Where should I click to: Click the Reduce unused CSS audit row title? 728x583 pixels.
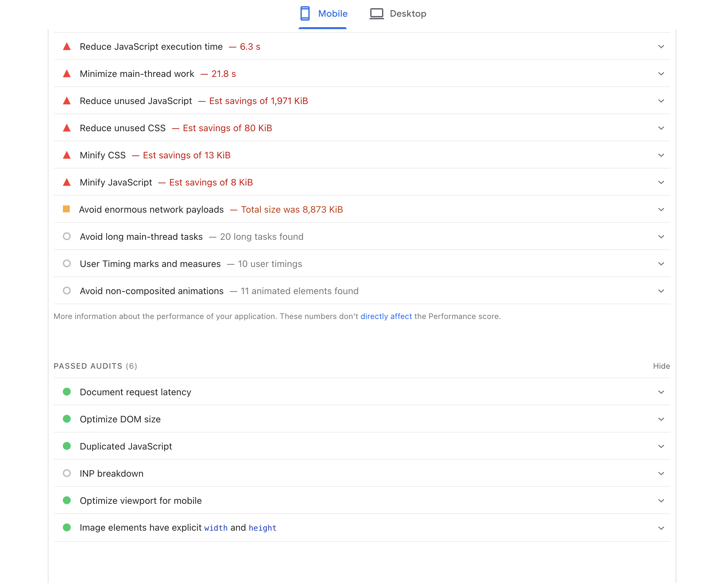coord(122,128)
